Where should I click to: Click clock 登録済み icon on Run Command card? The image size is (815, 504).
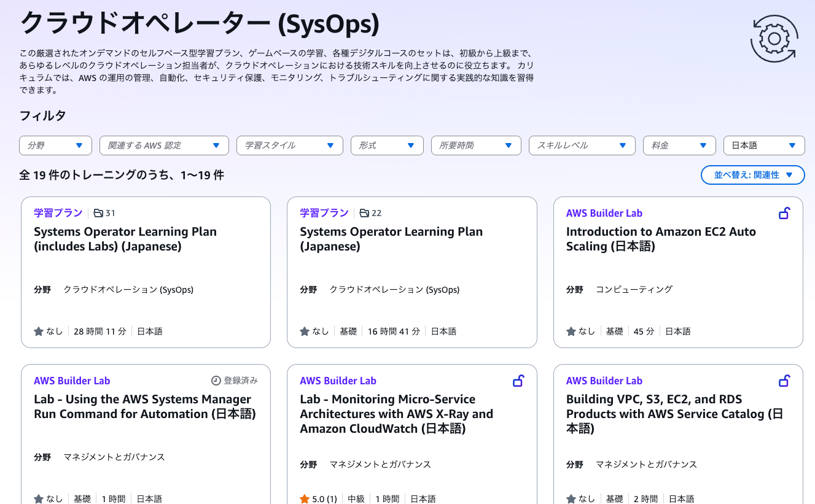coord(216,381)
